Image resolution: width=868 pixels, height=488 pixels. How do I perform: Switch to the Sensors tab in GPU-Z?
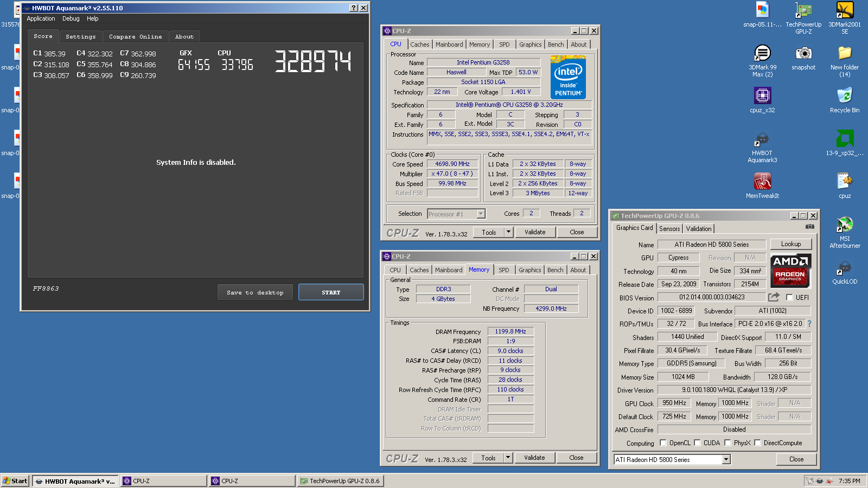(x=669, y=229)
